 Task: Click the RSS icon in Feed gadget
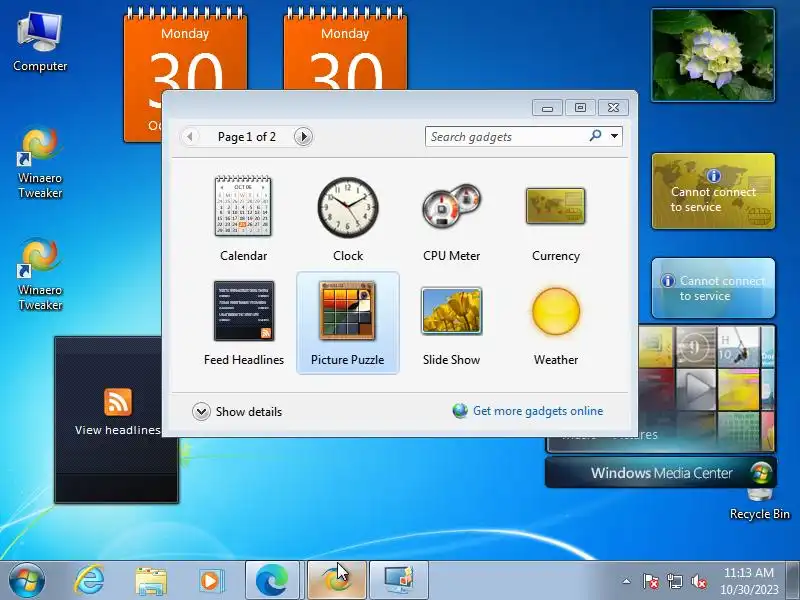click(x=118, y=402)
